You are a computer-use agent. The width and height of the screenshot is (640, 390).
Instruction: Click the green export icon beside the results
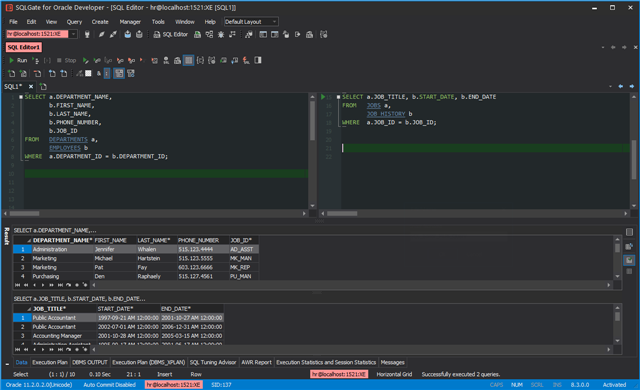click(629, 260)
